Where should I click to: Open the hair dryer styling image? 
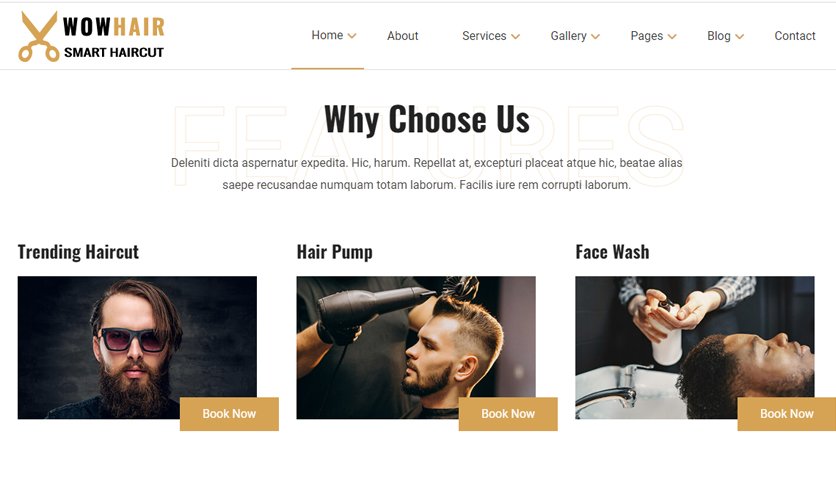[x=416, y=347]
